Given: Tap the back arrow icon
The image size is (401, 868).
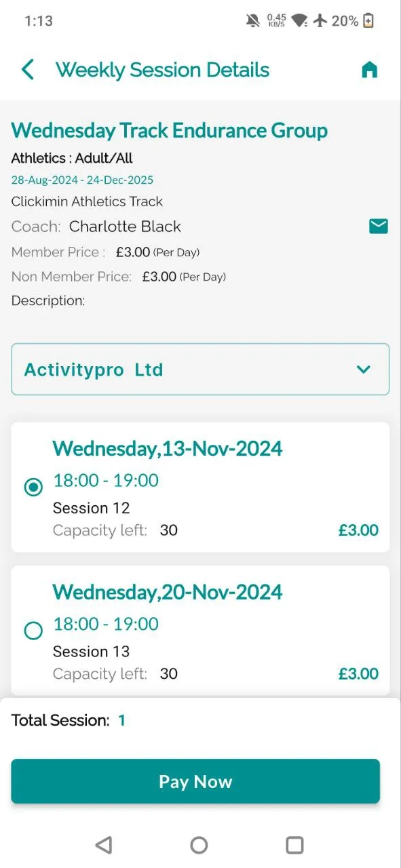Looking at the screenshot, I should (28, 70).
